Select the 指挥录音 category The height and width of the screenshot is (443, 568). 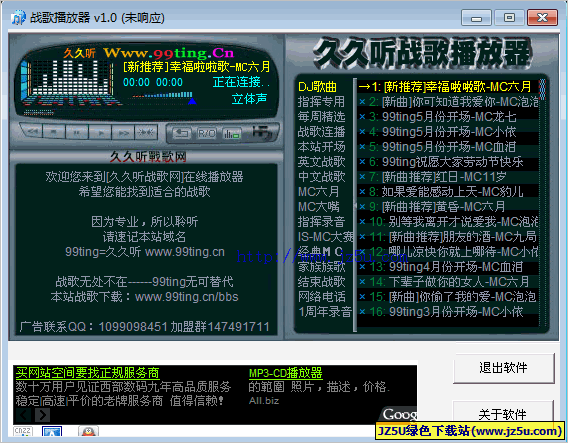(x=321, y=222)
